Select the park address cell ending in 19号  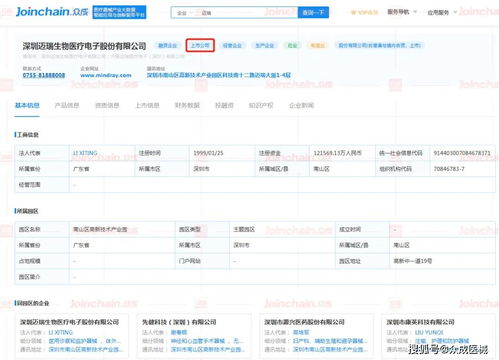(x=442, y=261)
